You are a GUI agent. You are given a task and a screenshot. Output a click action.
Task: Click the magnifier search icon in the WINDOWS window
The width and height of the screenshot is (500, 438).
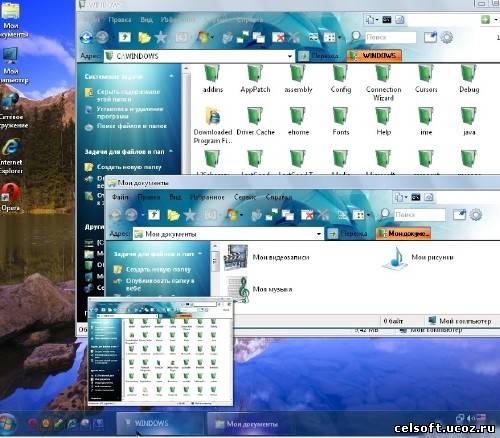point(356,37)
